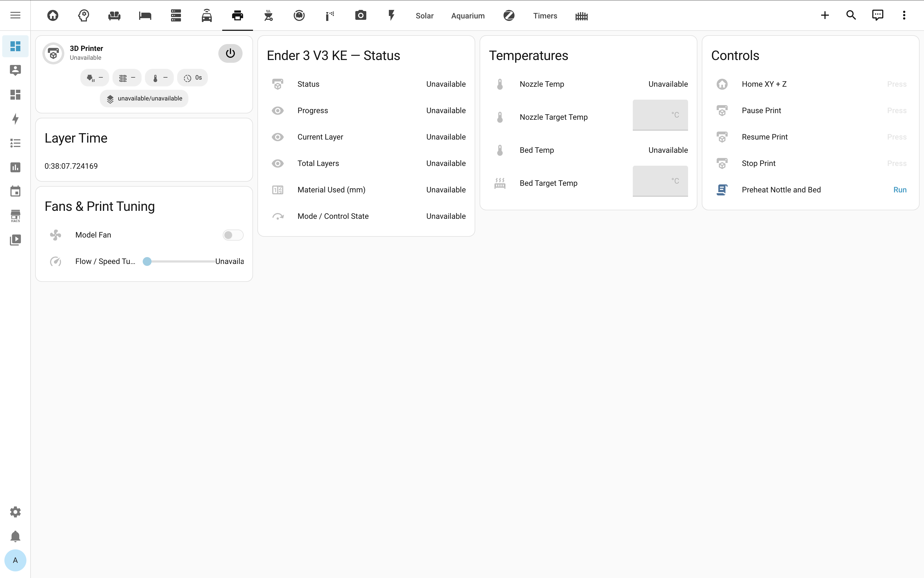This screenshot has height=578, width=924.
Task: Open Mode / Control State row
Action: [x=366, y=216]
